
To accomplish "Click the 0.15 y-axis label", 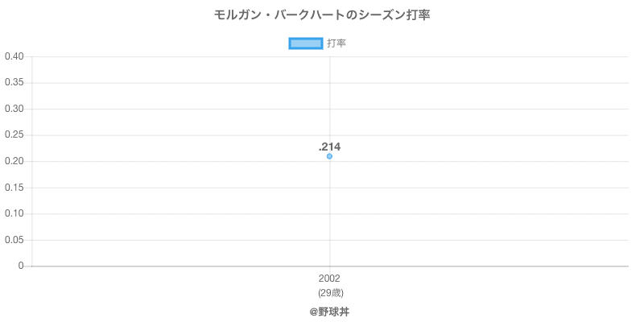I will pos(14,188).
